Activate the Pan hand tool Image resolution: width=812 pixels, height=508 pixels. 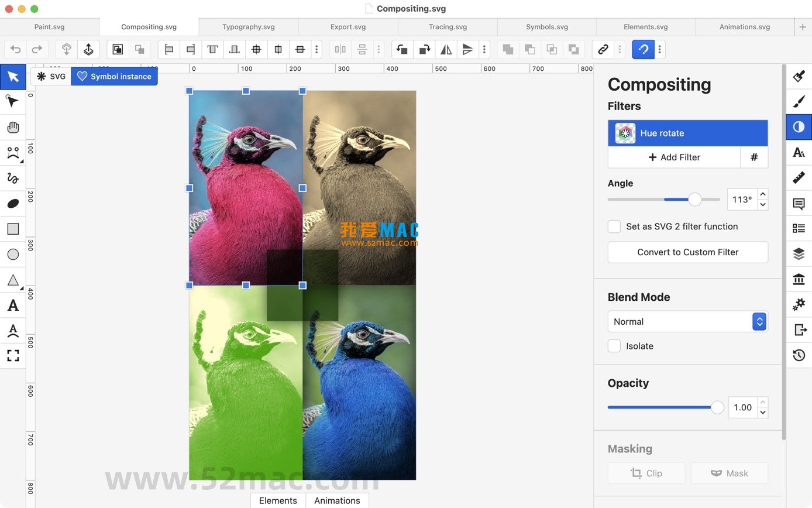(x=13, y=128)
